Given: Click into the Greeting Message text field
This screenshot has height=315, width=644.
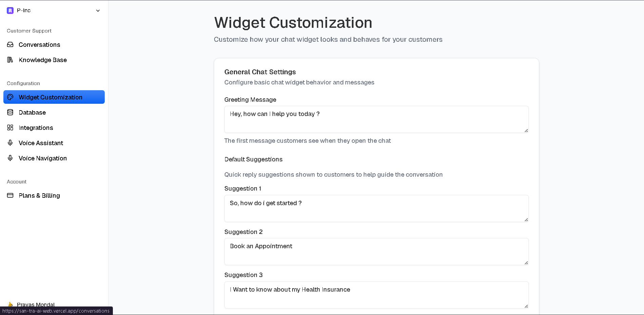Looking at the screenshot, I should coord(376,119).
